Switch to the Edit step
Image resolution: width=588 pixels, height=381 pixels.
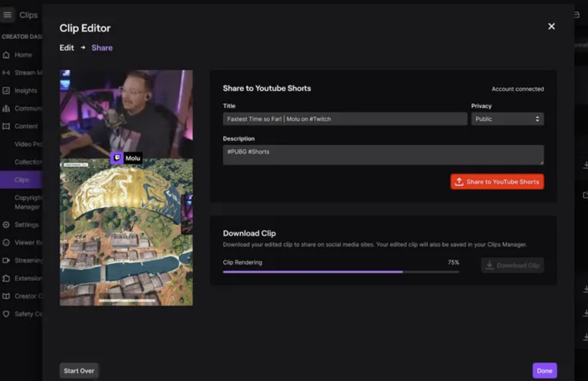tap(67, 47)
